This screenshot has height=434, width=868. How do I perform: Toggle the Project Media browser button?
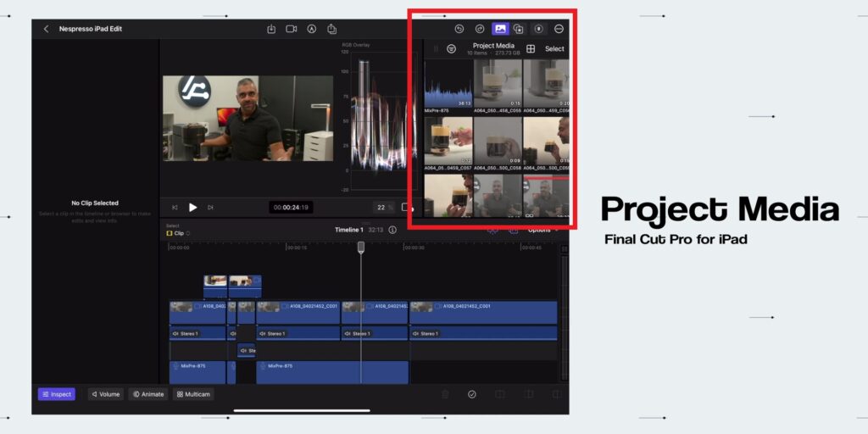500,29
